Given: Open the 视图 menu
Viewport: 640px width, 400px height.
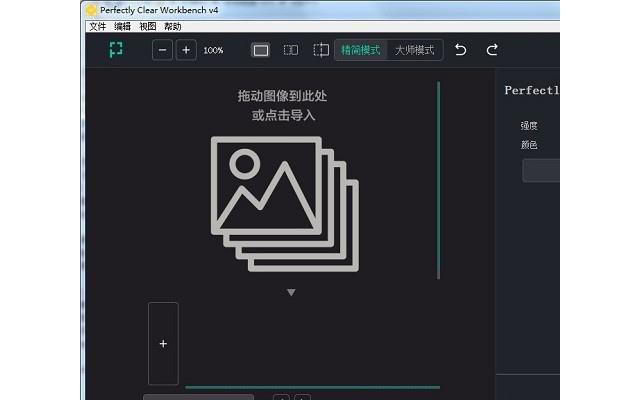Looking at the screenshot, I should click(x=147, y=27).
